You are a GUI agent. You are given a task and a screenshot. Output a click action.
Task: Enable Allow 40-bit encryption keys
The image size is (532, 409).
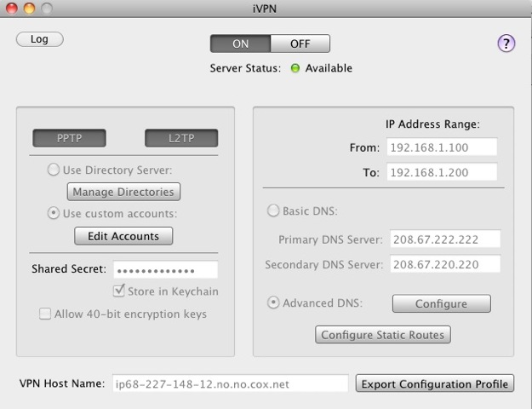[x=45, y=314]
